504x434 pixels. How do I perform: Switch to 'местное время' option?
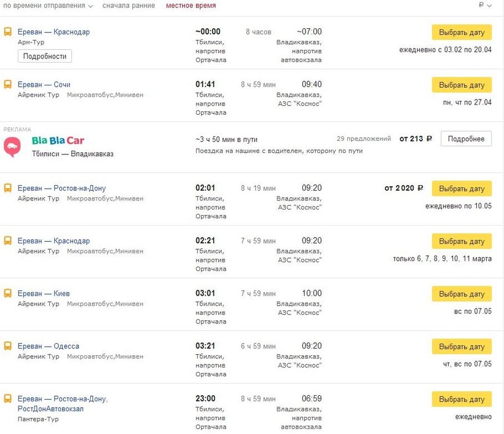191,6
